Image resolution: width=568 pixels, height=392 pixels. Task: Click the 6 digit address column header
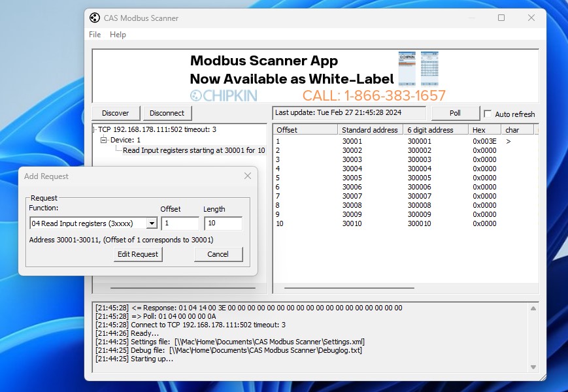(435, 130)
